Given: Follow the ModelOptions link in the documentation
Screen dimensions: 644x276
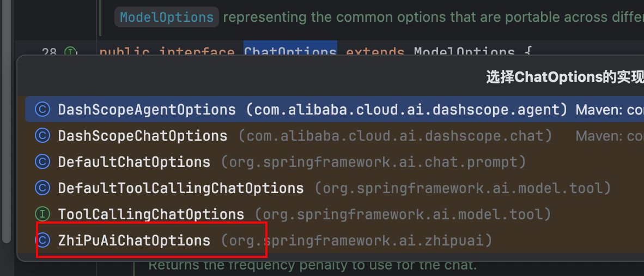Looking at the screenshot, I should pos(167,17).
